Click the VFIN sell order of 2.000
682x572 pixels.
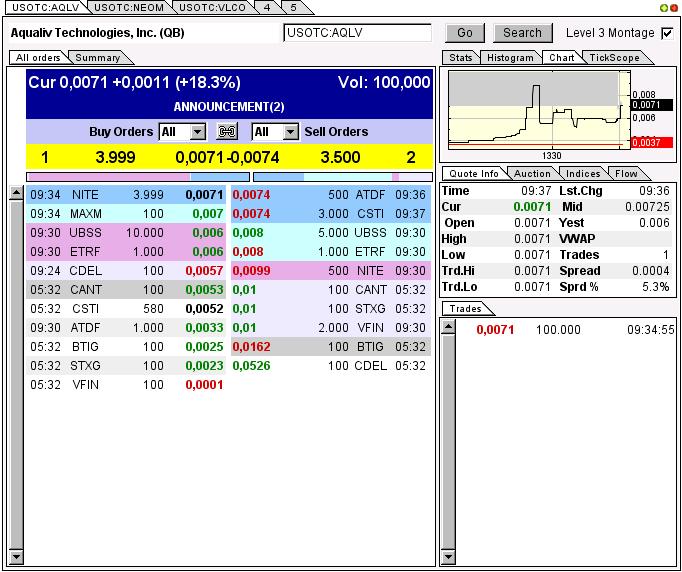(331, 328)
